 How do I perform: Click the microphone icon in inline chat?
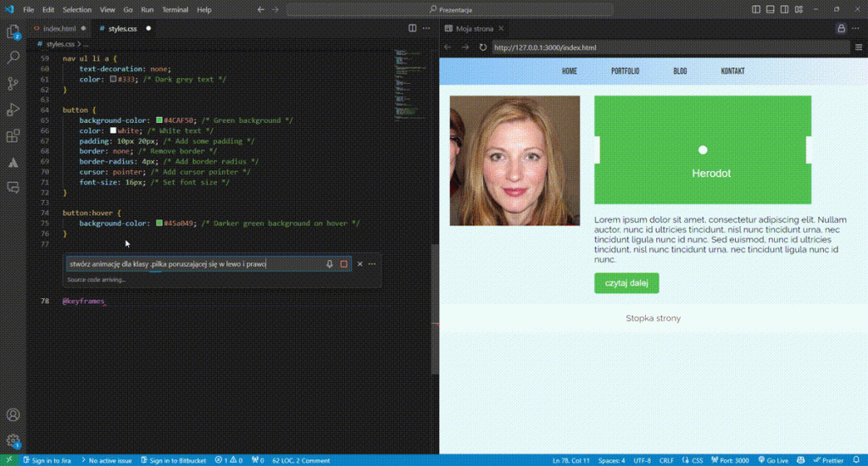330,264
